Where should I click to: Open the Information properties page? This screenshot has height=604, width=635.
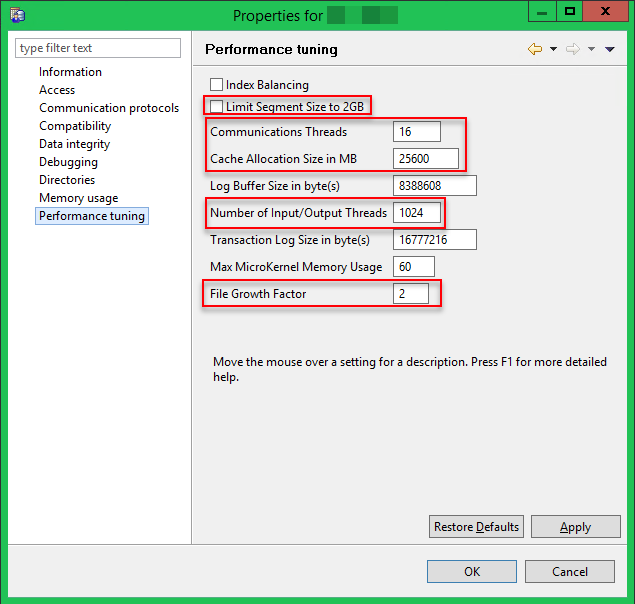coord(70,72)
